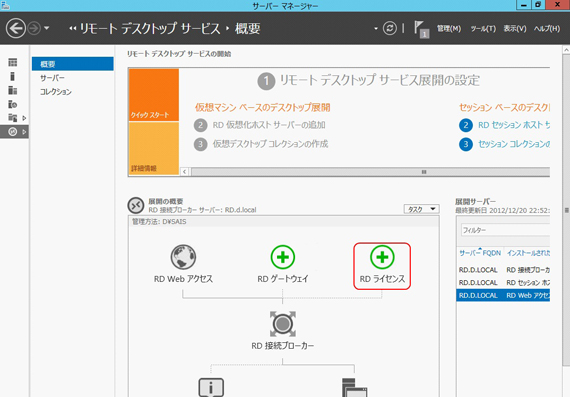The width and height of the screenshot is (570, 397).
Task: Click the main vertical scrollbar
Action: (x=566, y=210)
